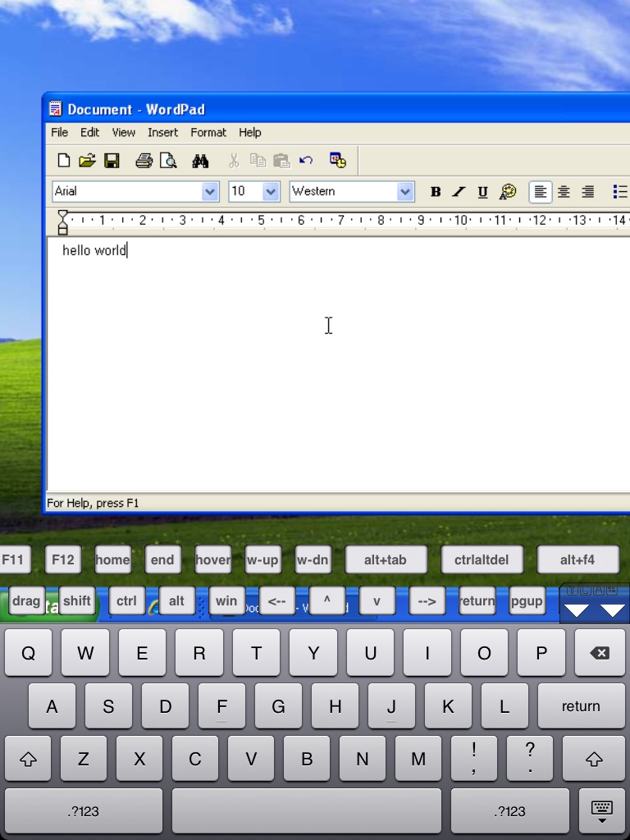Tap the large return key on keyboard
The image size is (630, 840).
[581, 706]
